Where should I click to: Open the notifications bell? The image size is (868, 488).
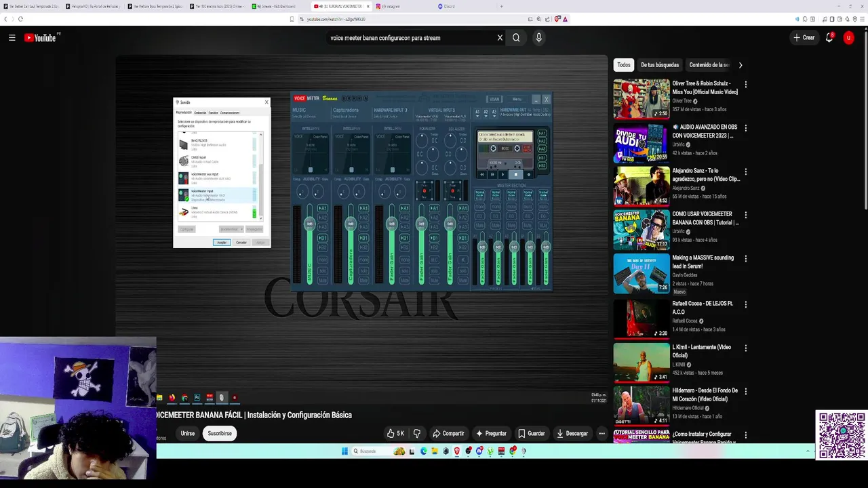tap(829, 38)
